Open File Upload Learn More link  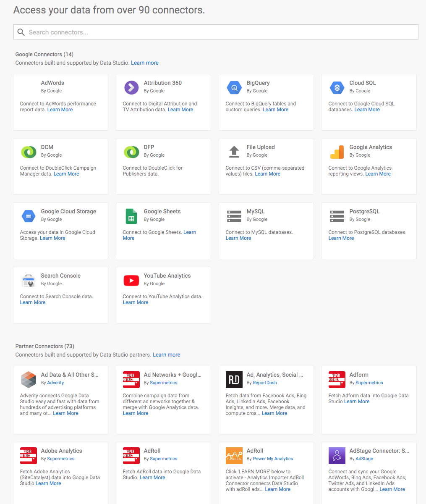(268, 174)
